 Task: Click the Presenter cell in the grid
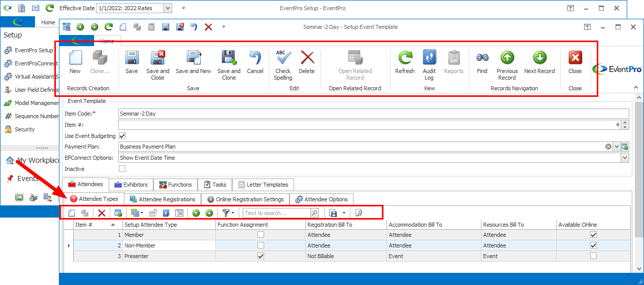pyautogui.click(x=169, y=256)
